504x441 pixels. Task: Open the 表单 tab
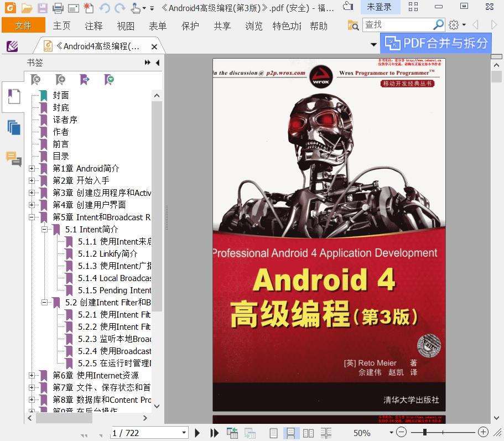click(158, 25)
